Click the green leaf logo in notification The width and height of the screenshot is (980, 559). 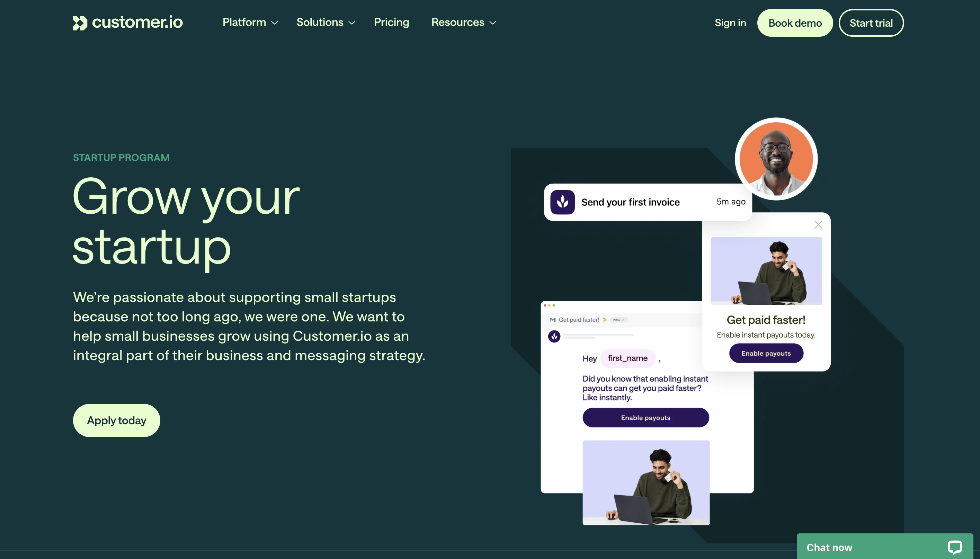[x=563, y=201]
